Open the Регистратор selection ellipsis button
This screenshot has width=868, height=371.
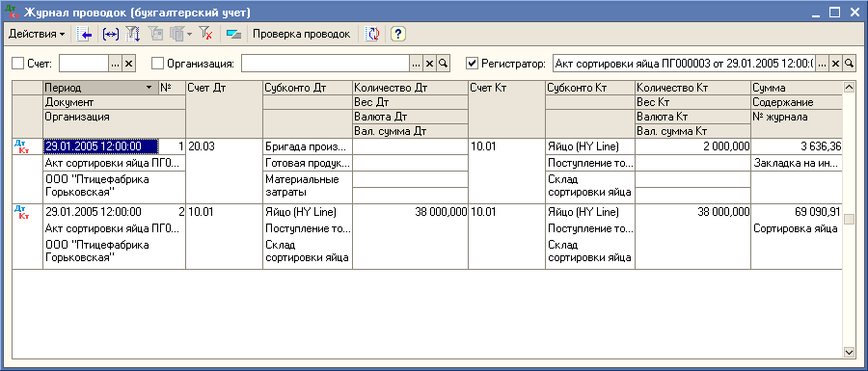point(823,64)
